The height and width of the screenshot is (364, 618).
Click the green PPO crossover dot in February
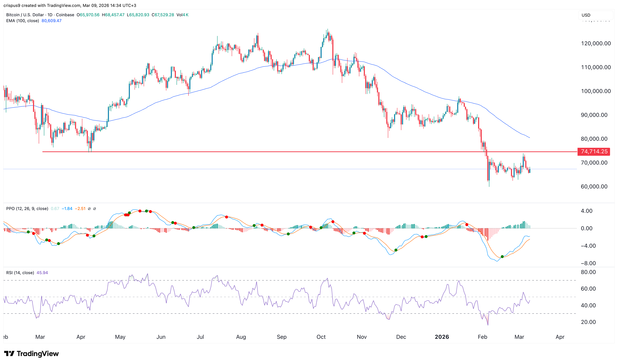point(502,256)
